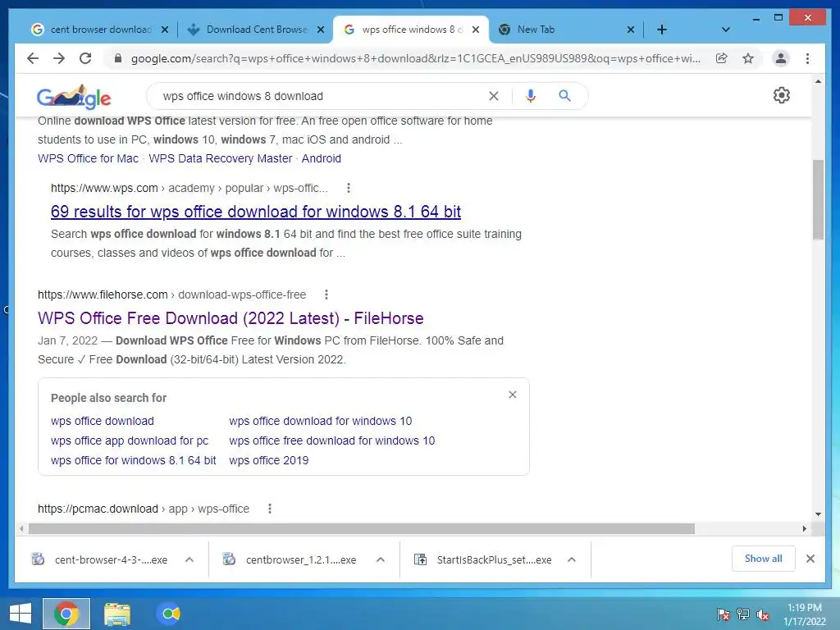
Task: Click Show all downloads button
Action: [763, 559]
